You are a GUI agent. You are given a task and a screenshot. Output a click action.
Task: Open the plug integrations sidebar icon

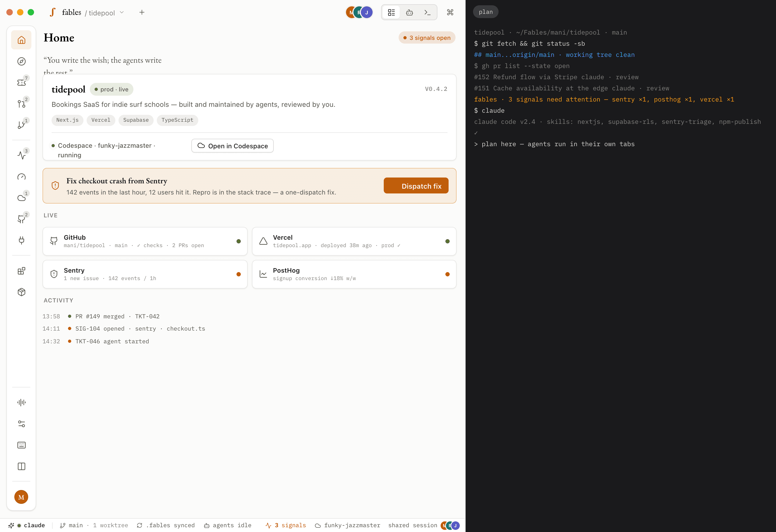(21, 240)
